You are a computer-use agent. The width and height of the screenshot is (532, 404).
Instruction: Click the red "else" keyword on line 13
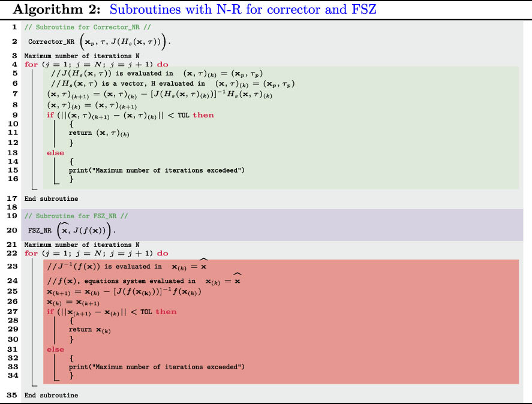pos(55,153)
